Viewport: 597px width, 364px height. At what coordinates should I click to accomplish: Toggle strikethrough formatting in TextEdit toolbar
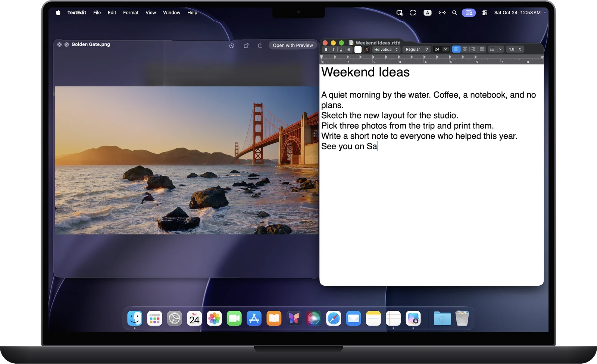pos(348,50)
